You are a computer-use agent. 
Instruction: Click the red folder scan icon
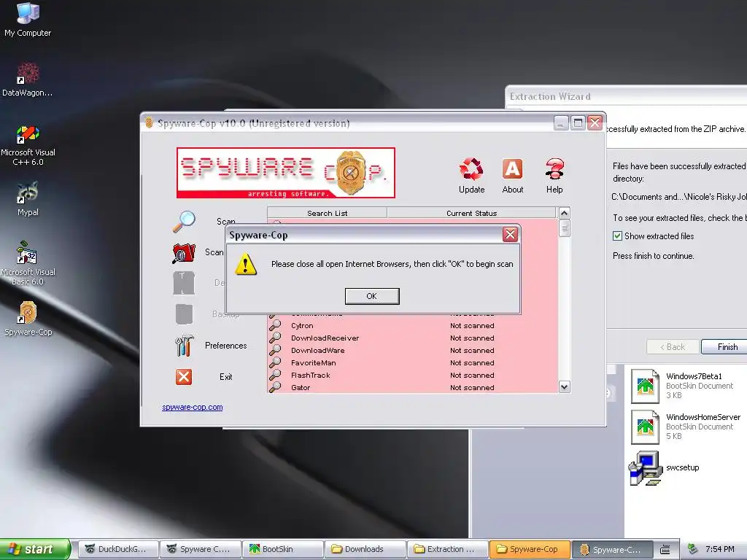[184, 253]
